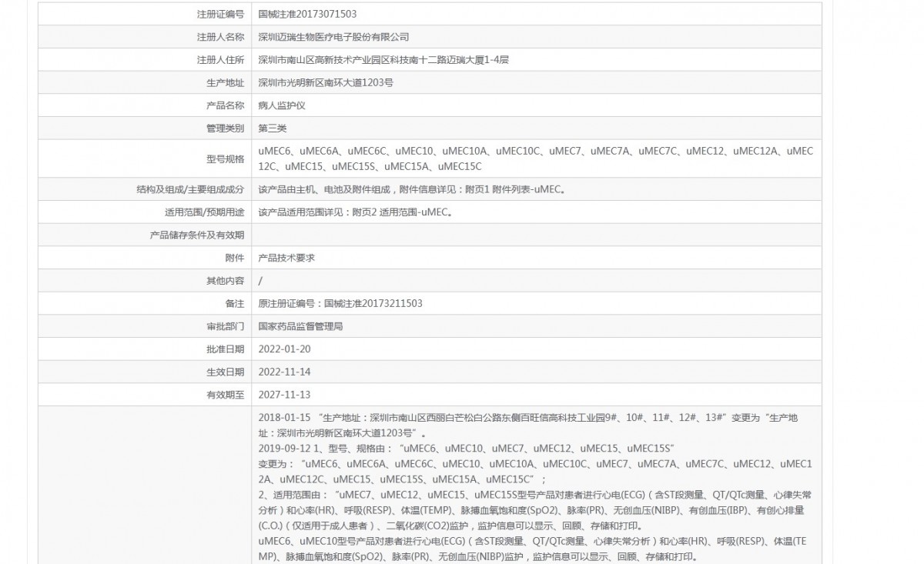
Task: Open the attachment text "产品技术要求"
Action: point(286,258)
